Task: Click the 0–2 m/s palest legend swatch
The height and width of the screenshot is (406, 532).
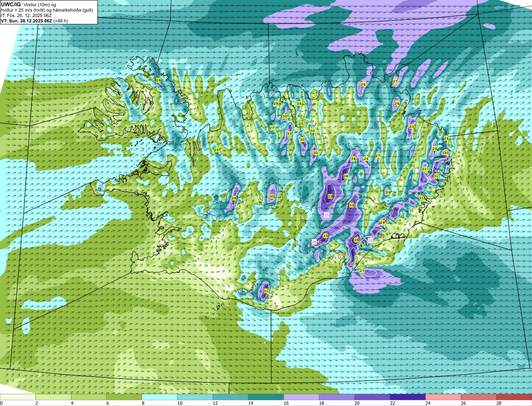Action: pyautogui.click(x=18, y=397)
